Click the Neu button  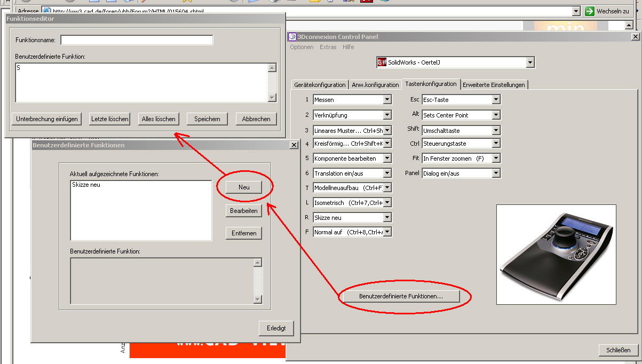coord(244,187)
